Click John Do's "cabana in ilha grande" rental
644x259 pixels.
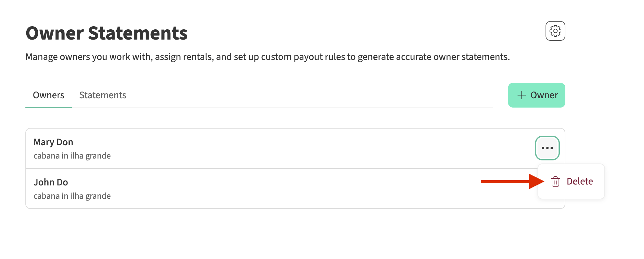(72, 196)
